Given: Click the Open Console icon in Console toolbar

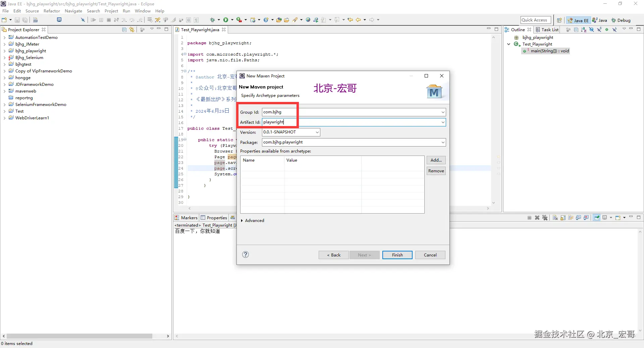Looking at the screenshot, I should coord(618,218).
